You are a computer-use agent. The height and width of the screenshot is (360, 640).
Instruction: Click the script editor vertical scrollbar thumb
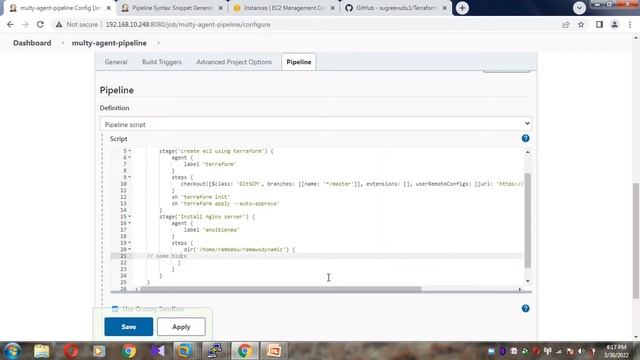point(528,220)
